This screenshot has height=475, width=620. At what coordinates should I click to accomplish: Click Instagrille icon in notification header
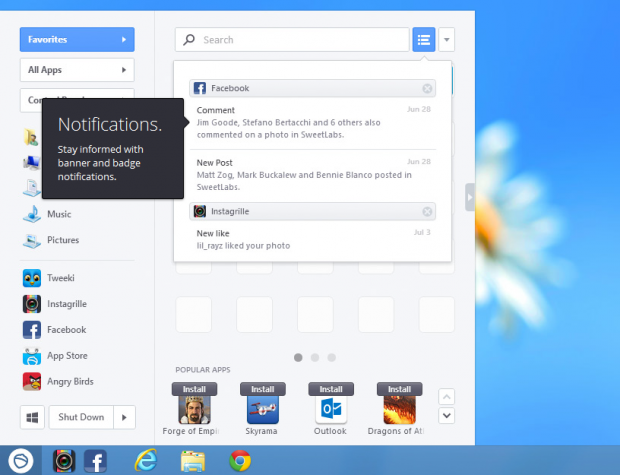pyautogui.click(x=200, y=212)
